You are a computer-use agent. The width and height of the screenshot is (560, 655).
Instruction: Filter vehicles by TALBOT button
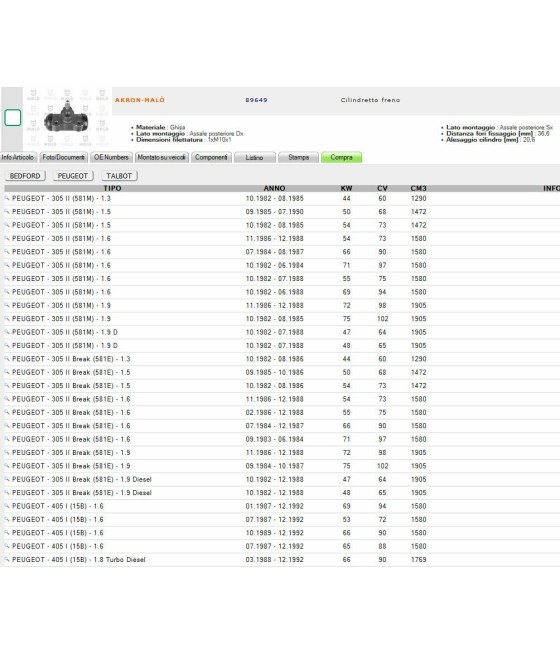click(x=119, y=176)
